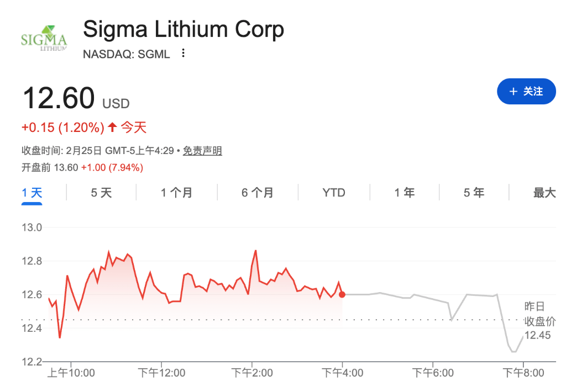Switch to the YTD tab
Screen dimensions: 566x392
pyautogui.click(x=334, y=193)
